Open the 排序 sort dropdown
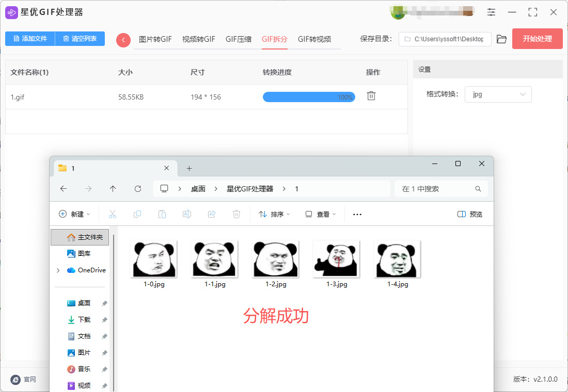Viewport: 568px width, 392px height. click(274, 214)
